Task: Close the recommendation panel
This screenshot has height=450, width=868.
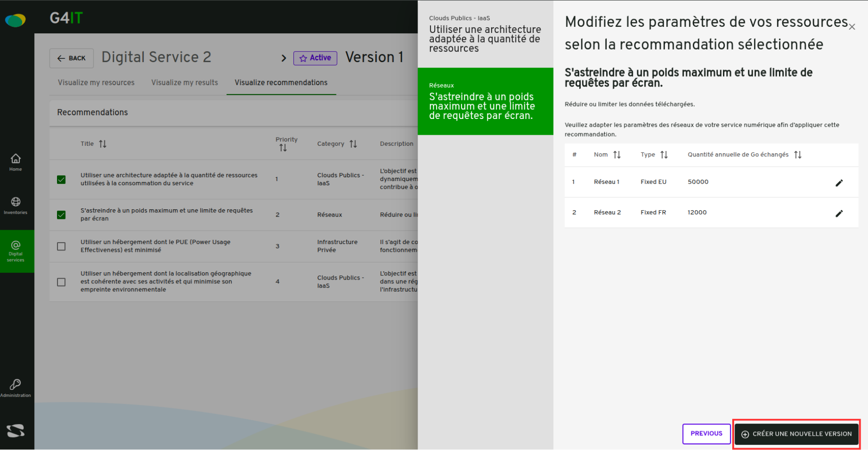Action: [x=852, y=27]
